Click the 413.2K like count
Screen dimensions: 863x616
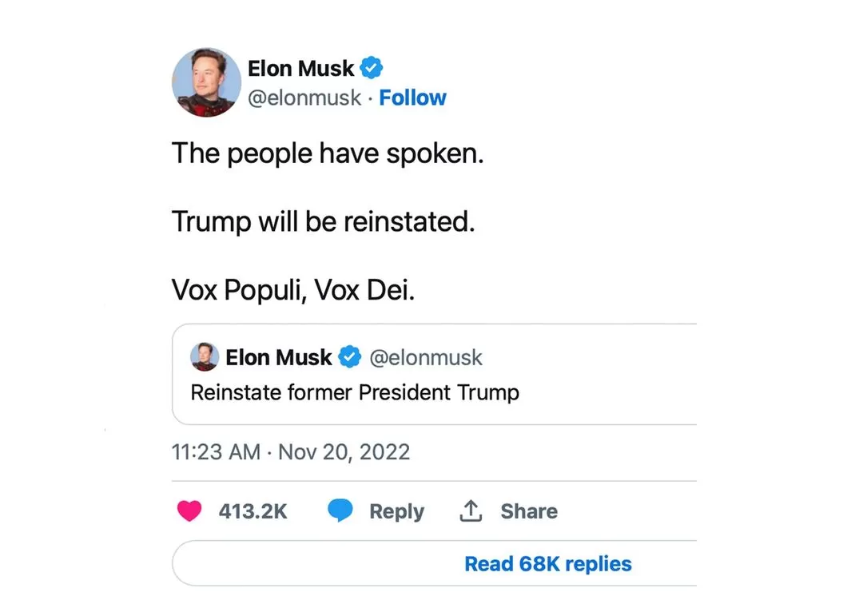[x=253, y=511]
